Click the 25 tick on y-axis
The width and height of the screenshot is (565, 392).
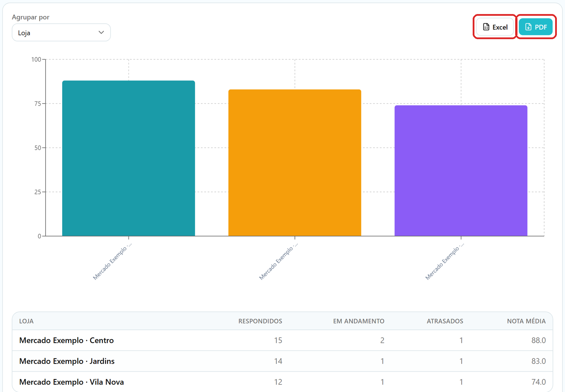click(x=38, y=192)
